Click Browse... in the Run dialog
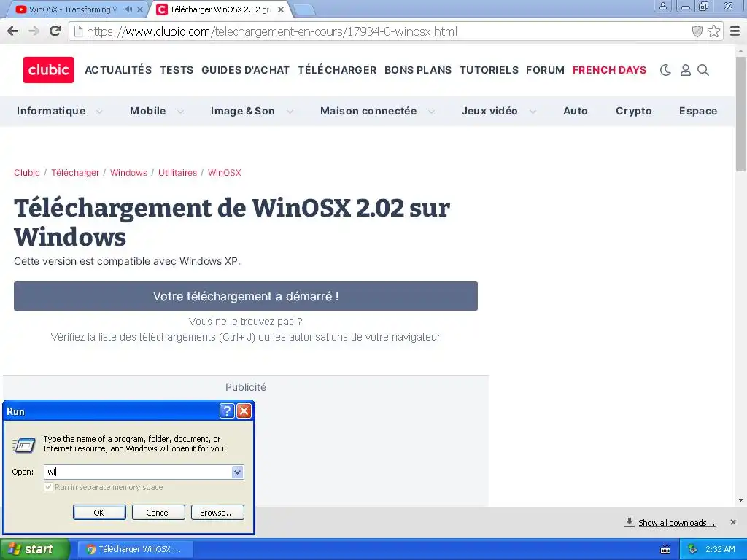 217,513
